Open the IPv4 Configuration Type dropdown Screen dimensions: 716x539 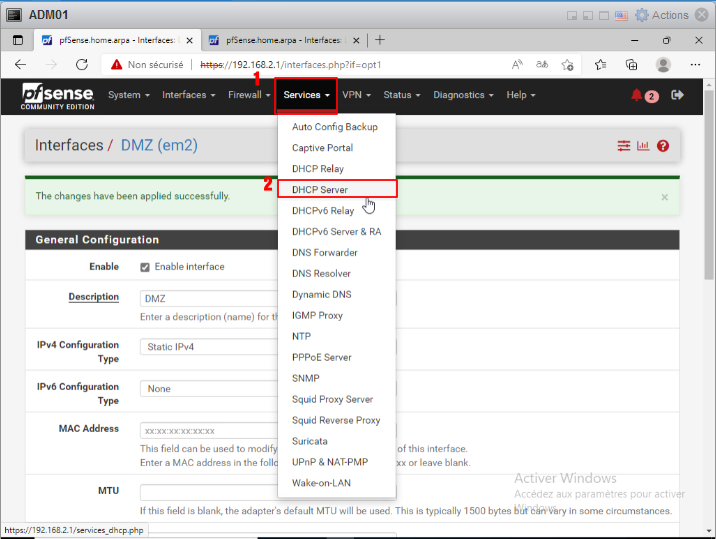click(x=208, y=347)
